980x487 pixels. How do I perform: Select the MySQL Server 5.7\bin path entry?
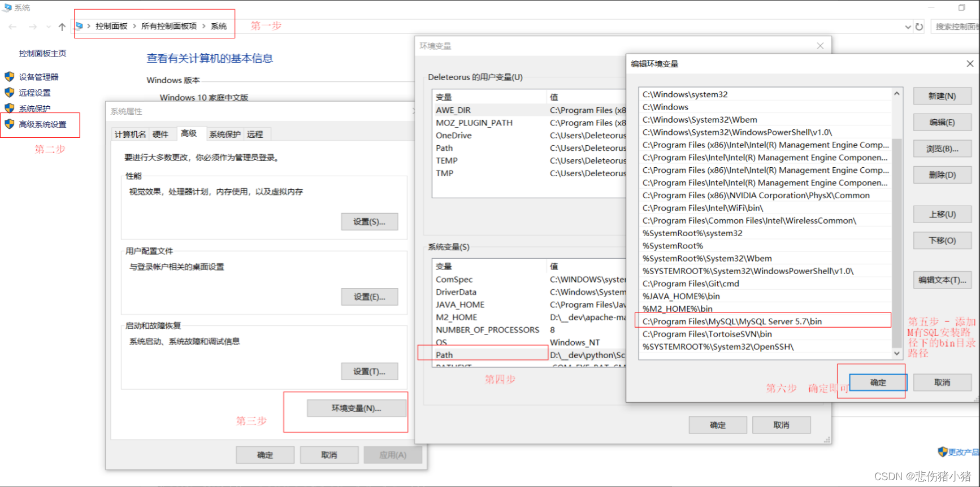click(765, 321)
